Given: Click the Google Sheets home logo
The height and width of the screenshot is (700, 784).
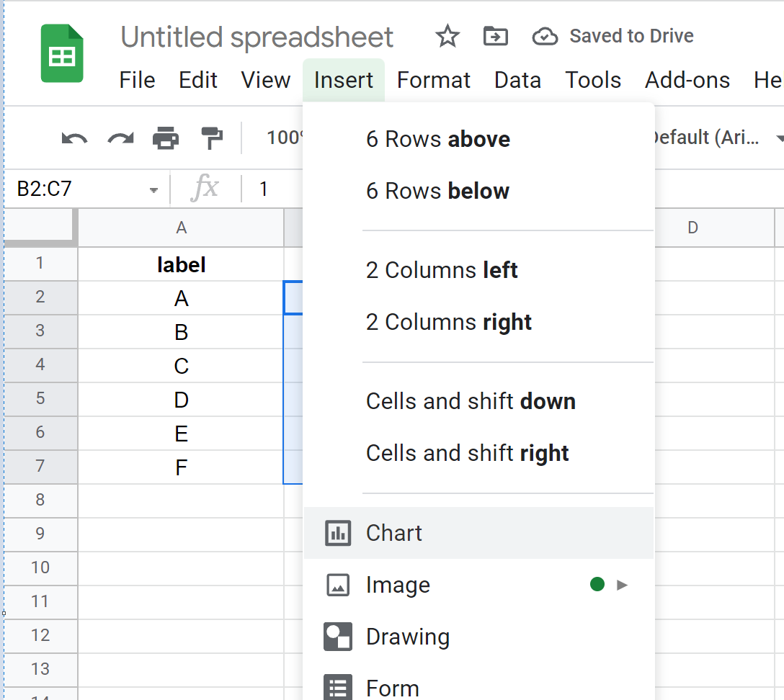Looking at the screenshot, I should (x=62, y=54).
